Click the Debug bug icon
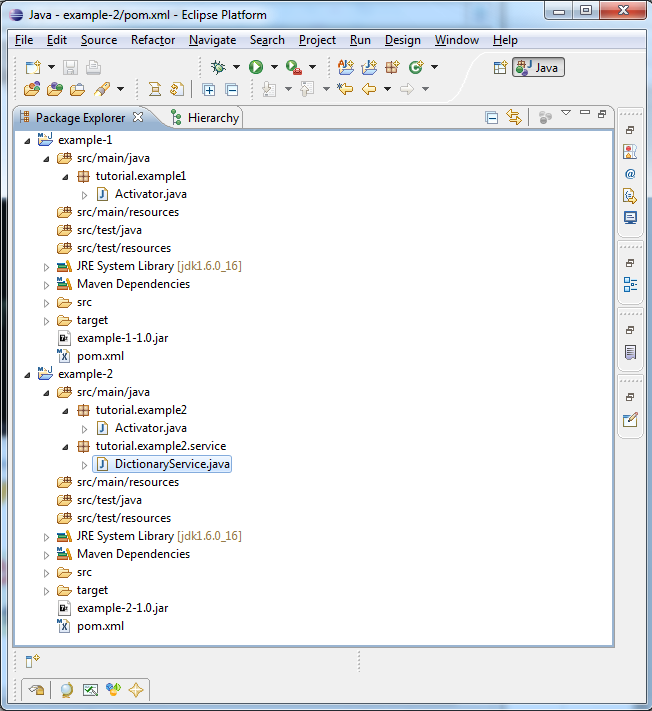Image resolution: width=652 pixels, height=711 pixels. click(x=219, y=67)
